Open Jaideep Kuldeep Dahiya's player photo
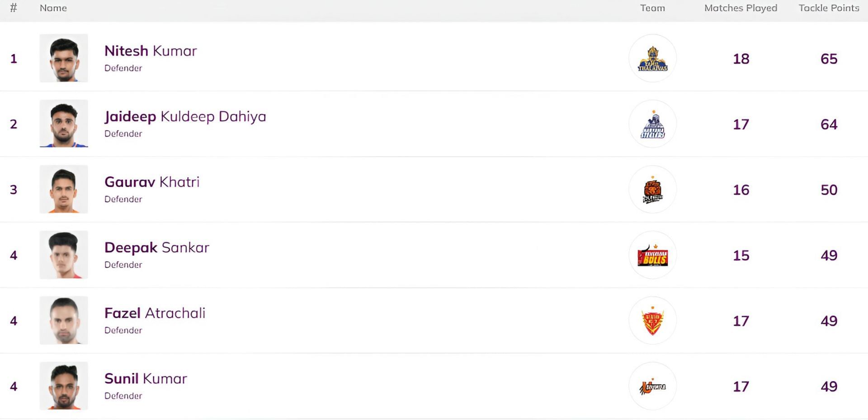Image resolution: width=868 pixels, height=420 pixels. click(64, 124)
